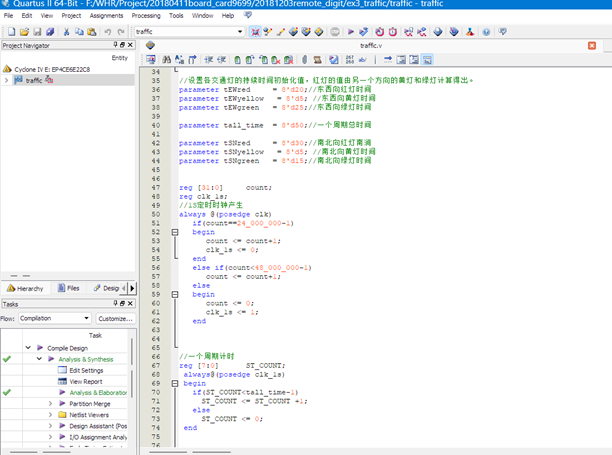This screenshot has width=612, height=455.
Task: Click the Save icon in main toolbar
Action: click(x=36, y=32)
